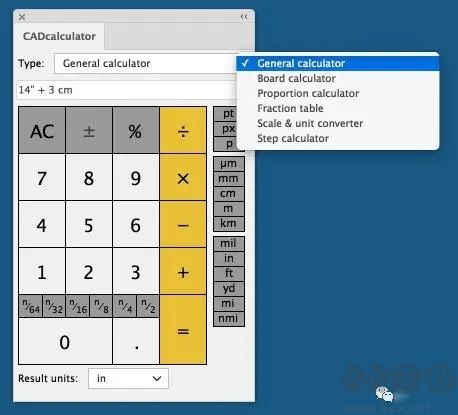458x415 pixels.
Task: Close the CADcalculator panel
Action: [22, 17]
